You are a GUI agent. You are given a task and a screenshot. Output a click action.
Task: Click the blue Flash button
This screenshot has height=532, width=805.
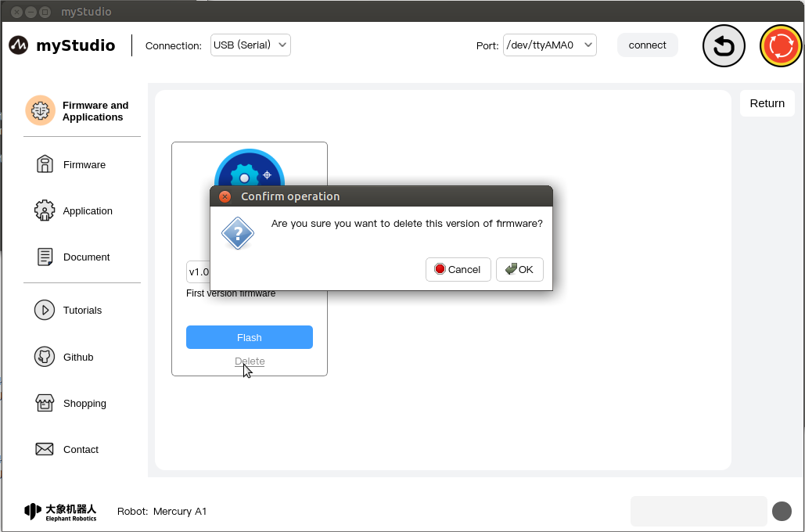(x=250, y=337)
